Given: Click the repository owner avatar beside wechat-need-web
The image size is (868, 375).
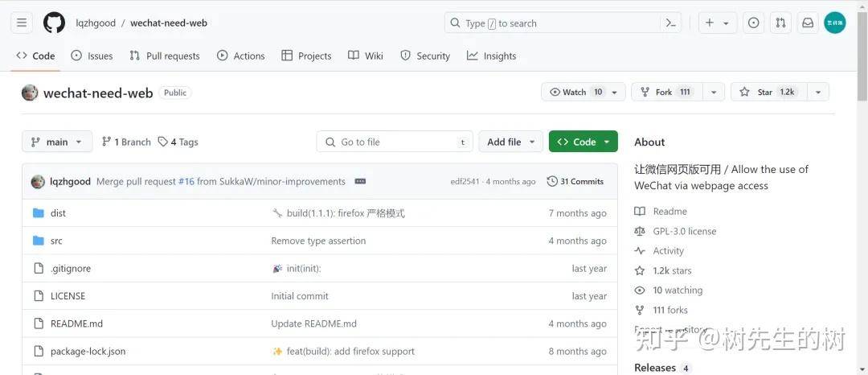Looking at the screenshot, I should pyautogui.click(x=30, y=93).
